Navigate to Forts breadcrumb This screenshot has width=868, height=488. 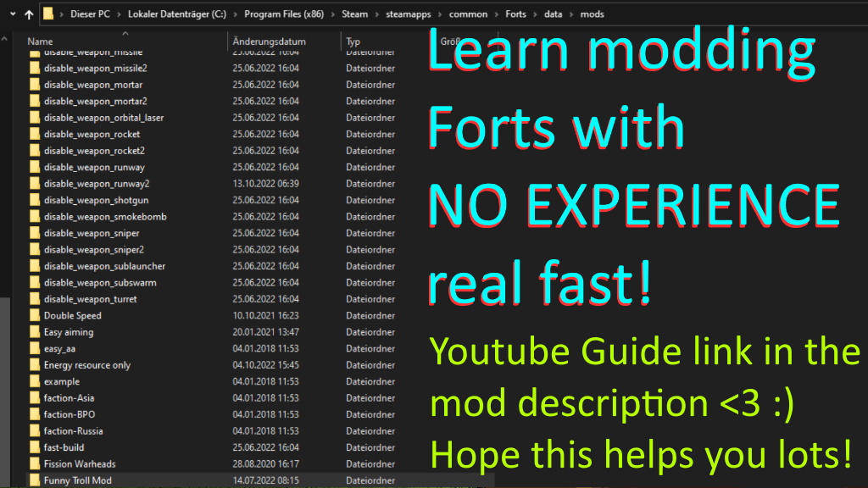pyautogui.click(x=516, y=14)
